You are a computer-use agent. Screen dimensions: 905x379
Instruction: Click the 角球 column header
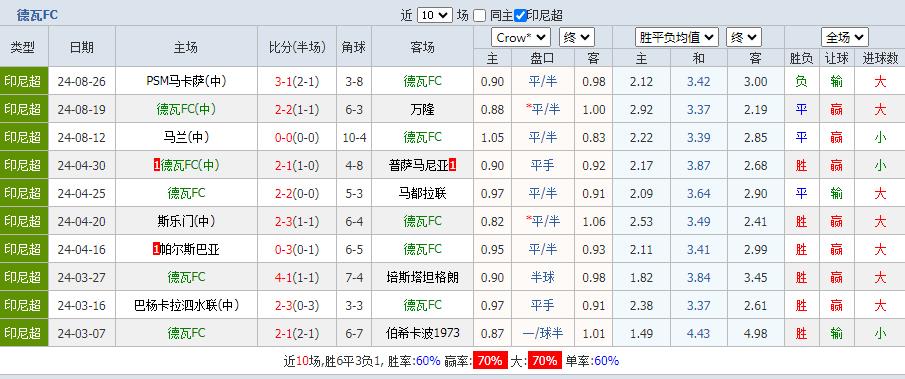(x=354, y=47)
